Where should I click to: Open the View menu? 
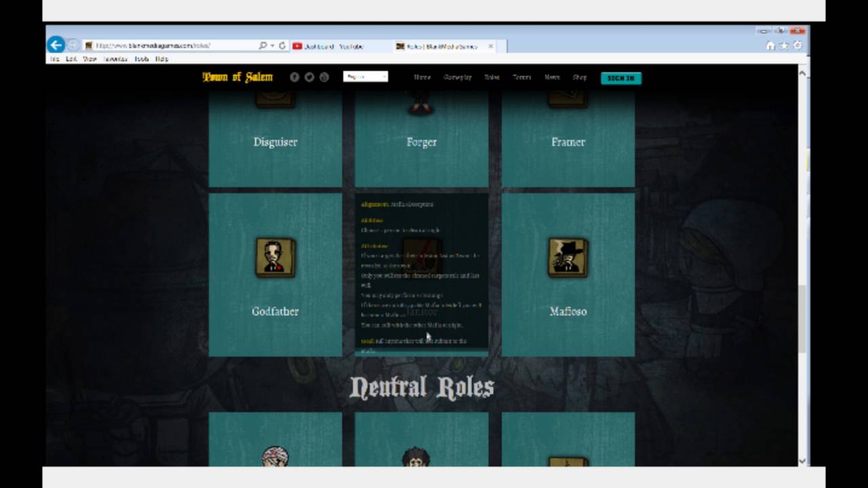point(90,59)
